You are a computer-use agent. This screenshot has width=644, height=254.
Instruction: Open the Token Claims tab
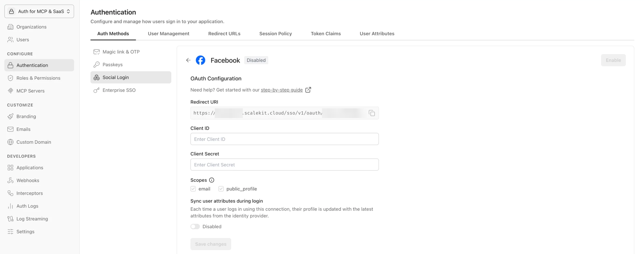point(326,34)
